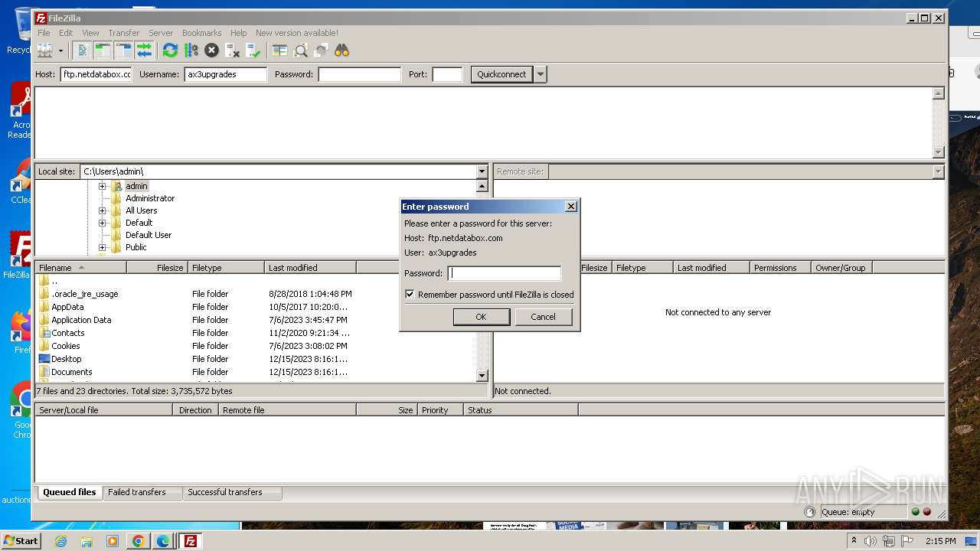Viewport: 980px width, 551px height.
Task: Uncheck Remember password until FileZilla is closed
Action: [410, 294]
